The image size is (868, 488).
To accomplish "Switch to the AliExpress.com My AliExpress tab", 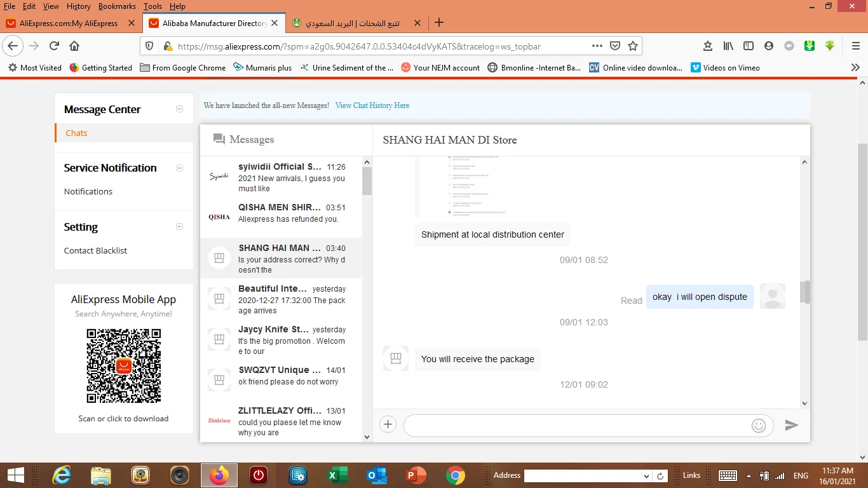I will [69, 23].
